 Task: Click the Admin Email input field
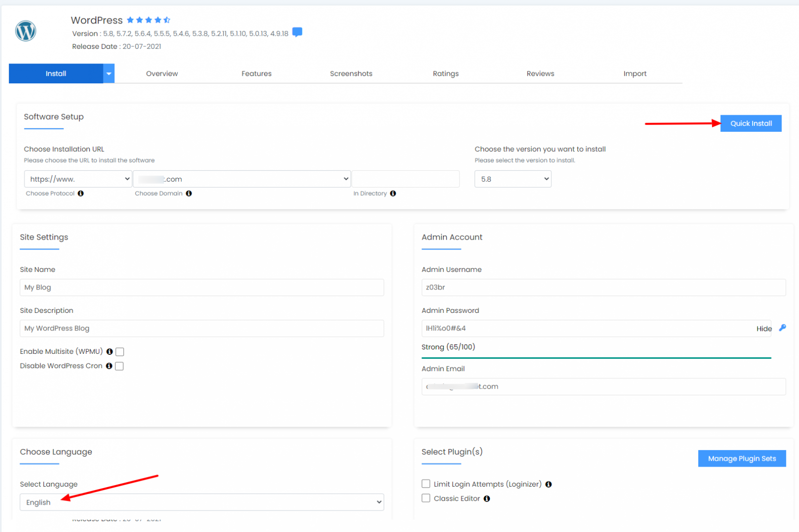point(604,387)
